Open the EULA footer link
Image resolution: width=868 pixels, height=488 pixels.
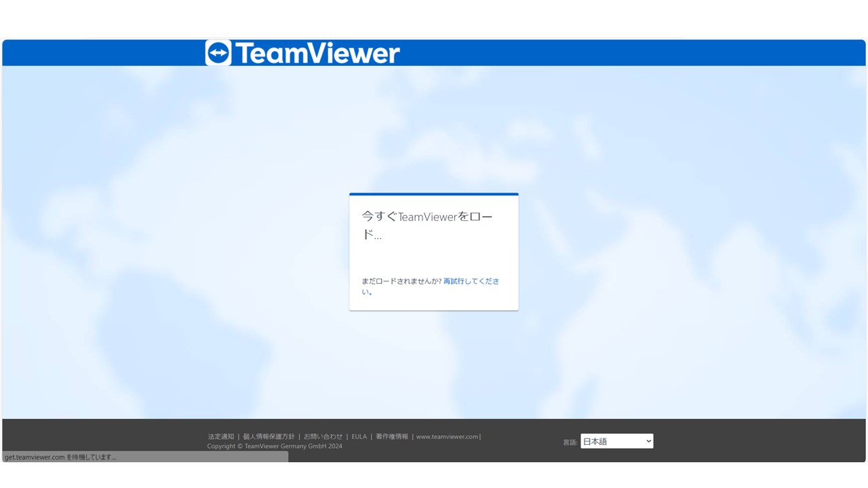click(359, 436)
